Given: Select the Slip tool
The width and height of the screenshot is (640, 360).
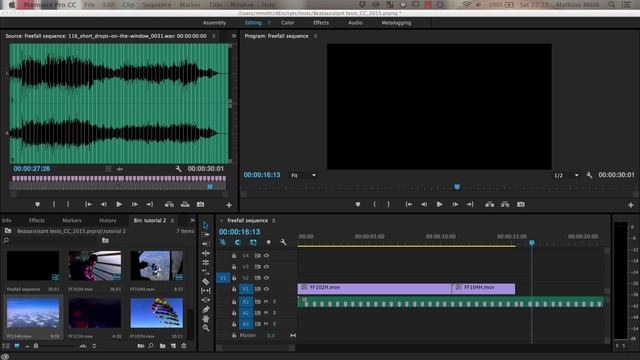Looking at the screenshot, I should 205,291.
